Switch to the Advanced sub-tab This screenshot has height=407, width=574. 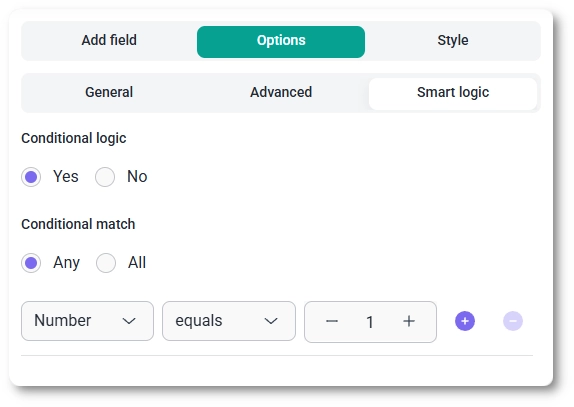(x=281, y=93)
